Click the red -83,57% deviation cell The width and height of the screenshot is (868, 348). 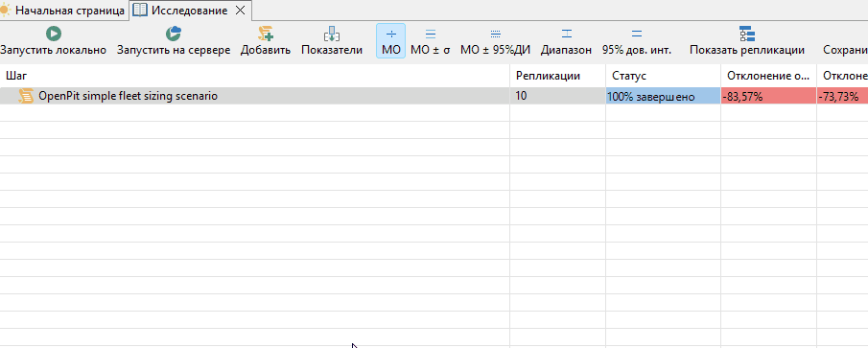pos(768,96)
